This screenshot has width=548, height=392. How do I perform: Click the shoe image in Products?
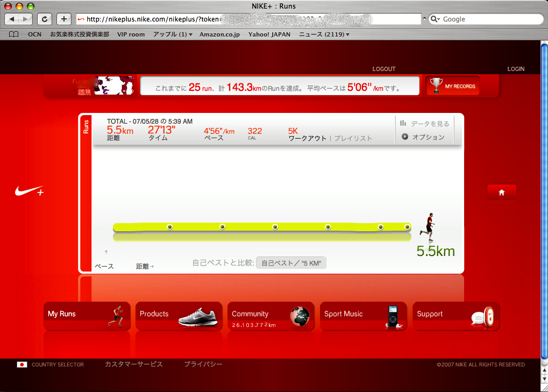click(198, 318)
